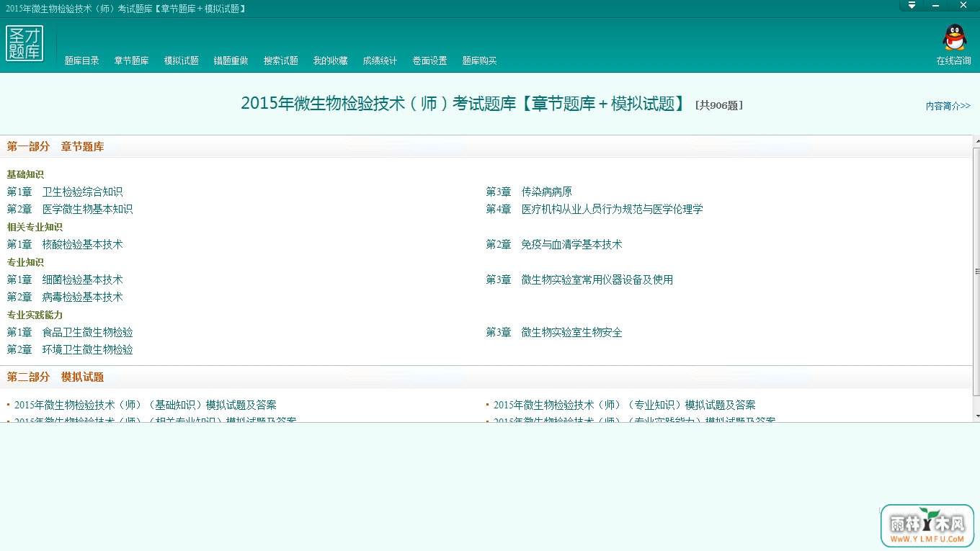Click the scrollbar down arrow
The height and width of the screenshot is (551, 980).
[976, 416]
